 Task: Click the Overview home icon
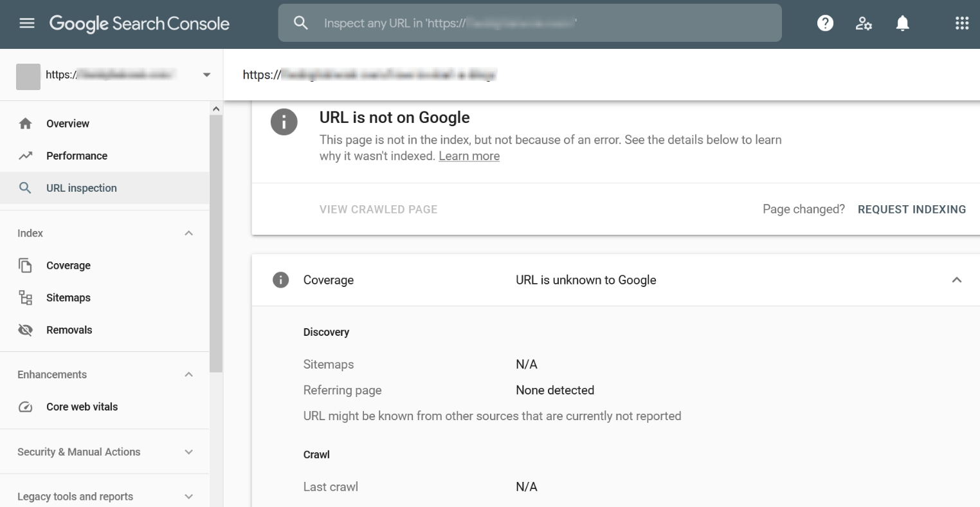click(25, 124)
